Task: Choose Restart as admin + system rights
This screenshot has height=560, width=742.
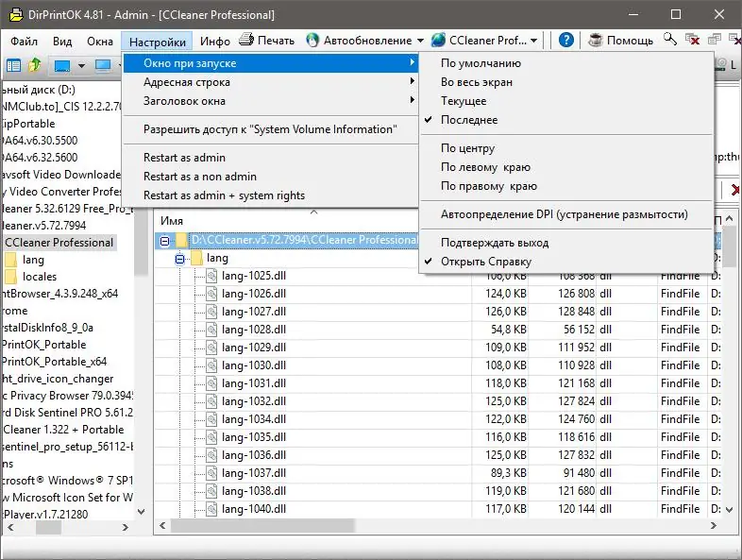Action: pyautogui.click(x=271, y=195)
